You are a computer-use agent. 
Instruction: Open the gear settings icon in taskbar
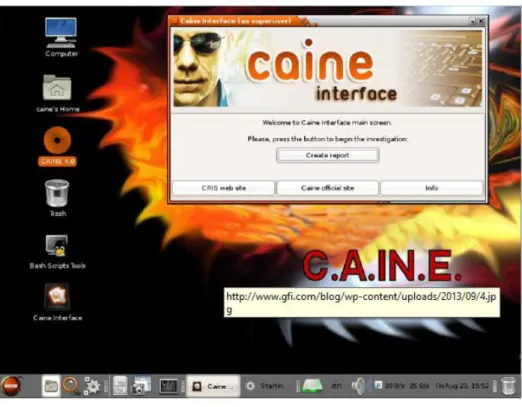(x=92, y=386)
